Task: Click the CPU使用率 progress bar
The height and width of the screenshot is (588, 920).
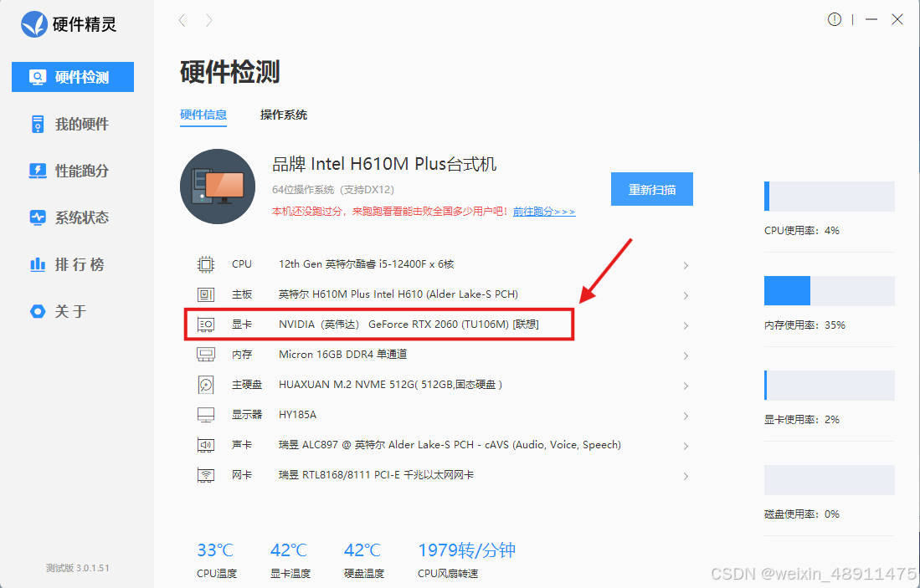Action: pos(829,197)
